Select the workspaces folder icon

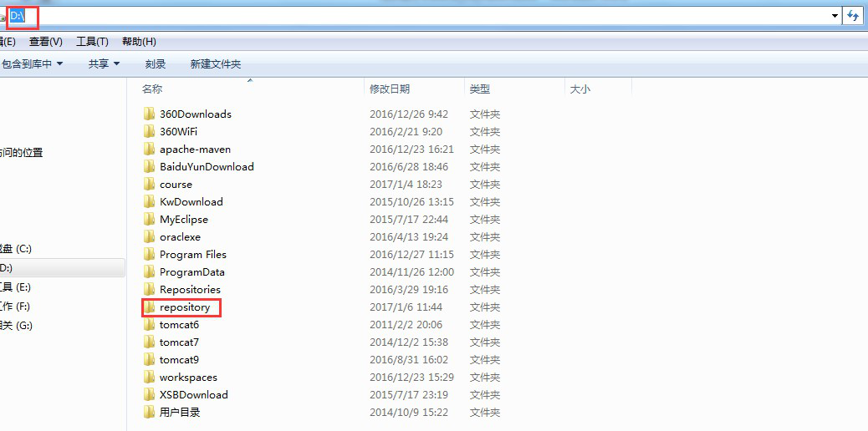tap(150, 378)
